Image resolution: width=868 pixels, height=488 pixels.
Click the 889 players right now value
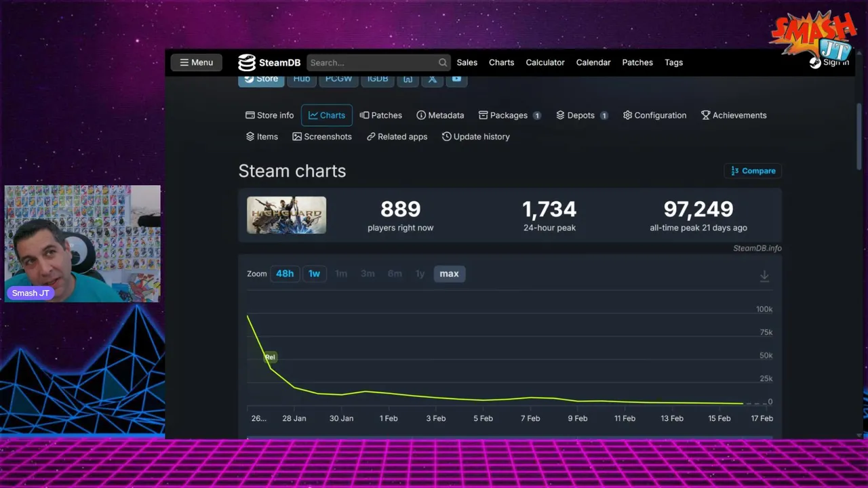coord(400,209)
